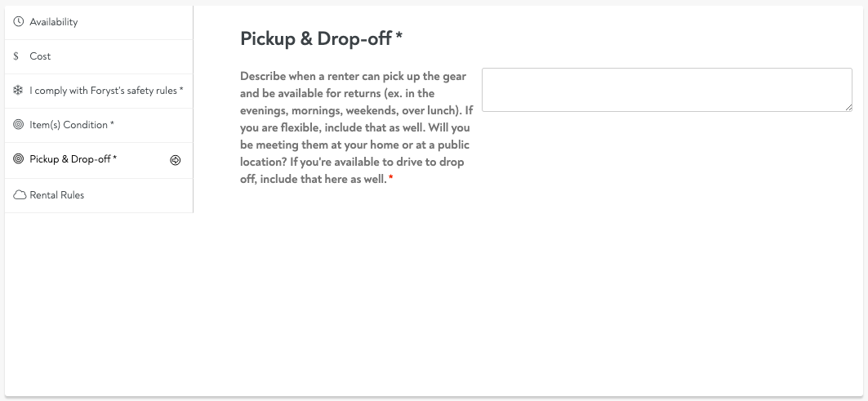Click into the pickup description text area

point(665,90)
